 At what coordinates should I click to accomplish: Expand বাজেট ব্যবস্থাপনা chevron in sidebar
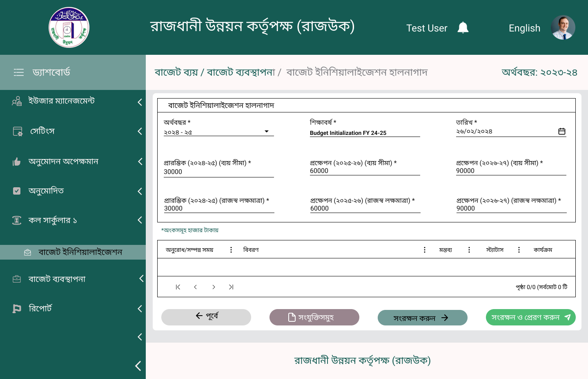pos(141,278)
